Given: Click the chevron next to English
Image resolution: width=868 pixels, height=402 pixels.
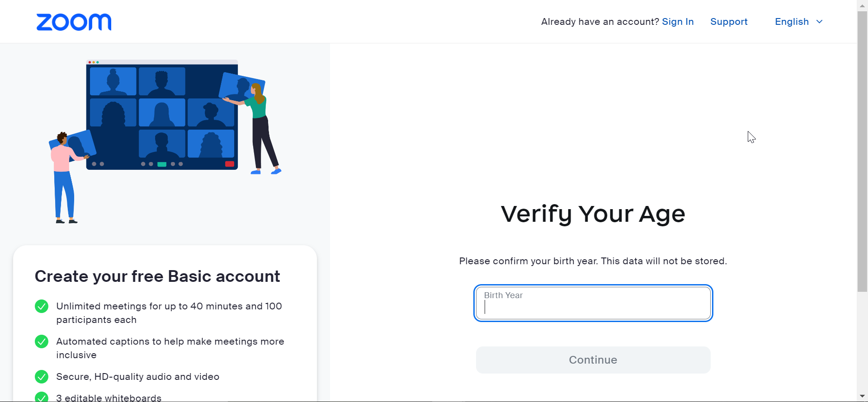Looking at the screenshot, I should coord(820,22).
